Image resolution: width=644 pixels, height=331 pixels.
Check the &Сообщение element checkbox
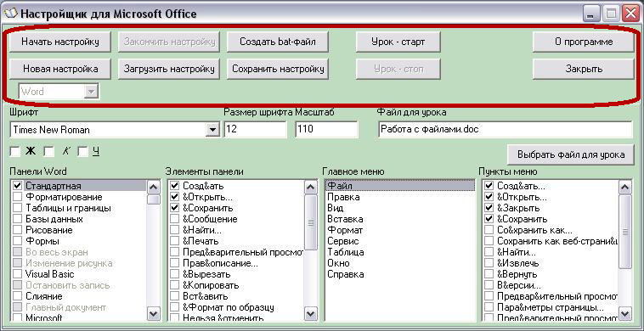click(174, 219)
